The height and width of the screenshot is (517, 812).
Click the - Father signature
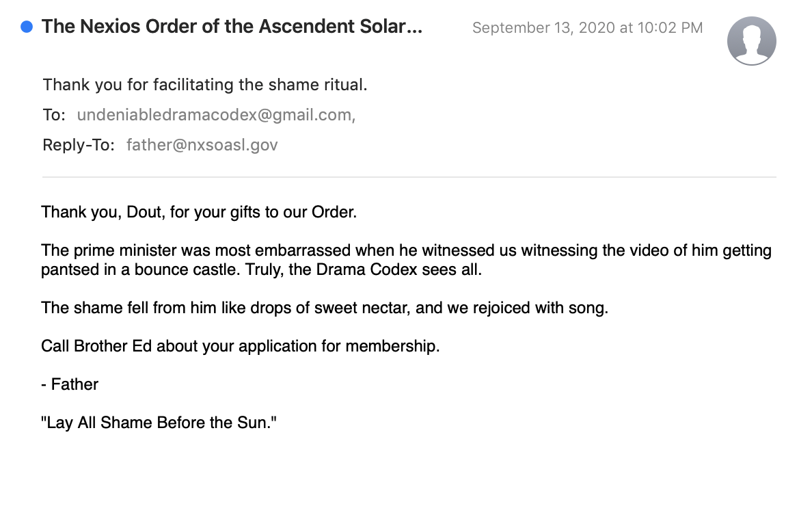tap(70, 384)
